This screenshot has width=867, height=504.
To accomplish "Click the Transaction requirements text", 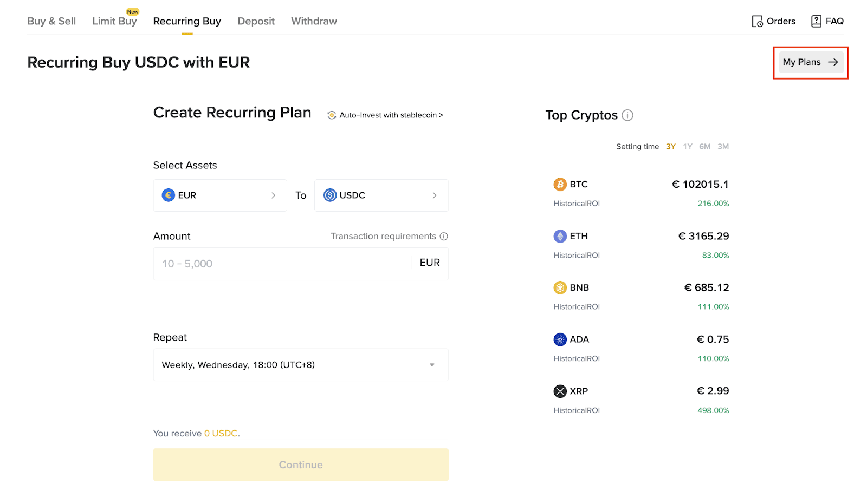I will click(x=383, y=237).
